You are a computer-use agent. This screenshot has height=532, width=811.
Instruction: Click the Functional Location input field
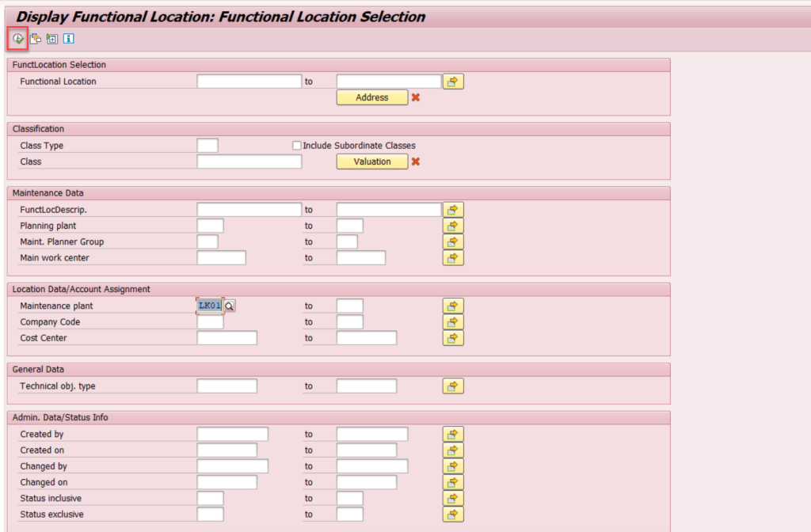[x=248, y=81]
